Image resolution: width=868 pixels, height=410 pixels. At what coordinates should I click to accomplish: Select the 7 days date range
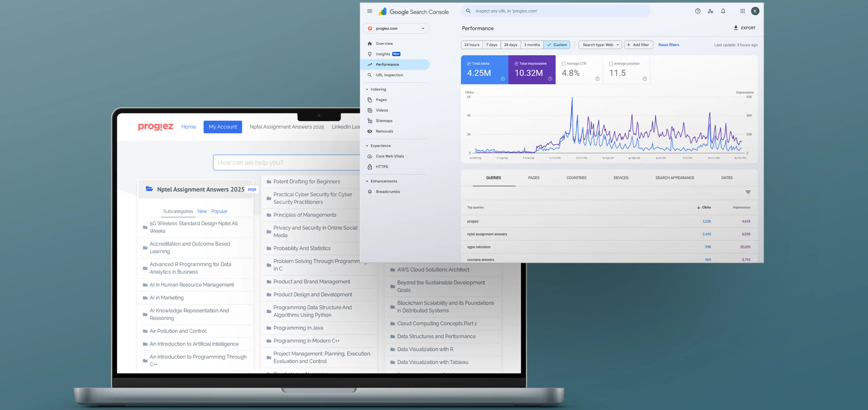point(492,45)
